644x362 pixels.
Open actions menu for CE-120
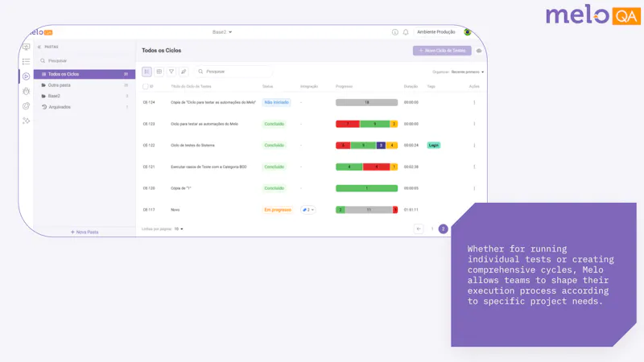click(x=474, y=188)
